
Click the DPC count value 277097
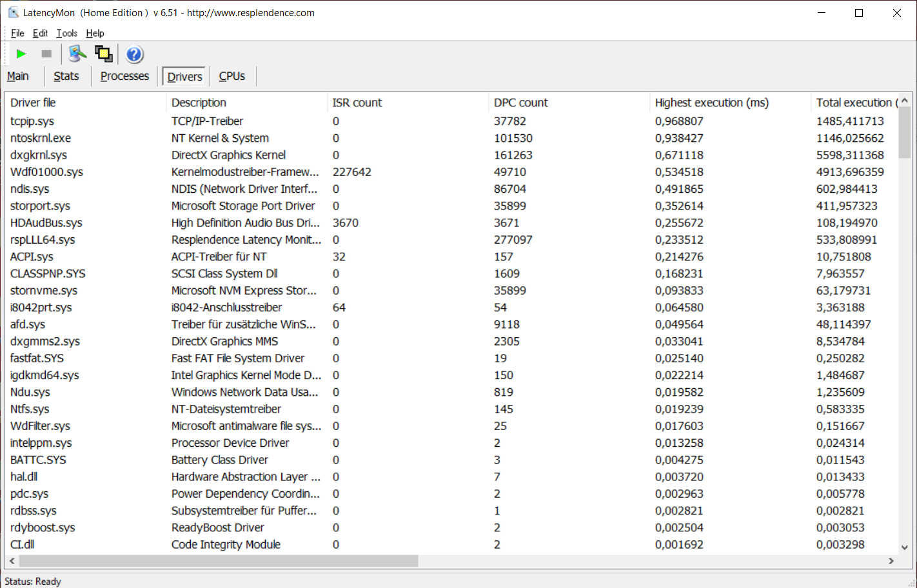pos(513,240)
